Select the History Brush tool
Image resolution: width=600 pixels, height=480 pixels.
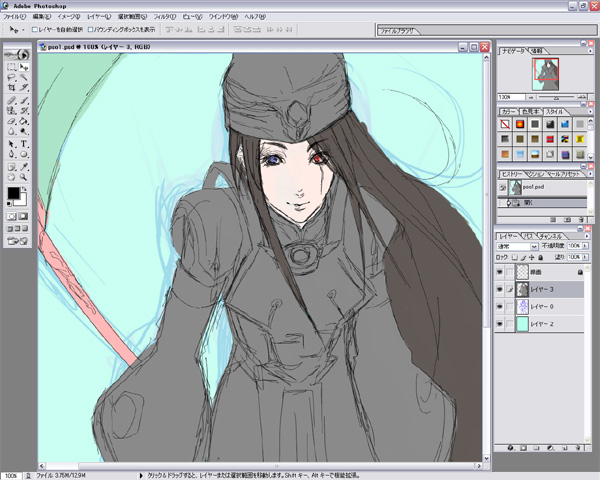click(x=24, y=111)
